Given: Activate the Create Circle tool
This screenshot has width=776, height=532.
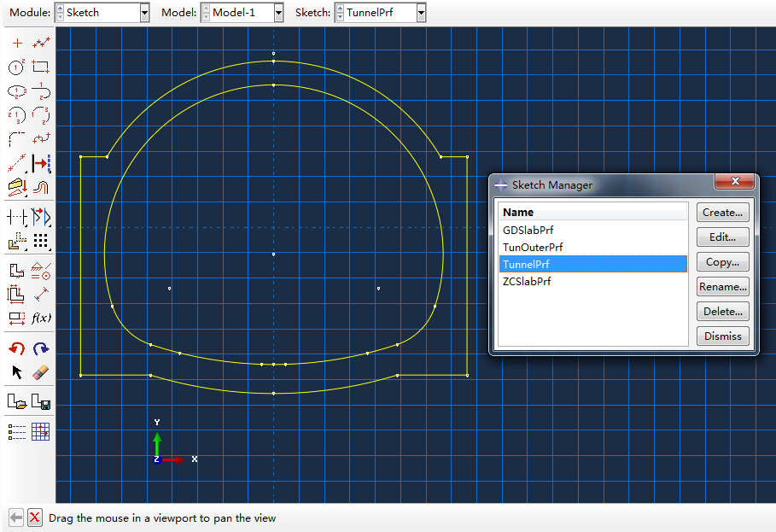Looking at the screenshot, I should pyautogui.click(x=16, y=66).
